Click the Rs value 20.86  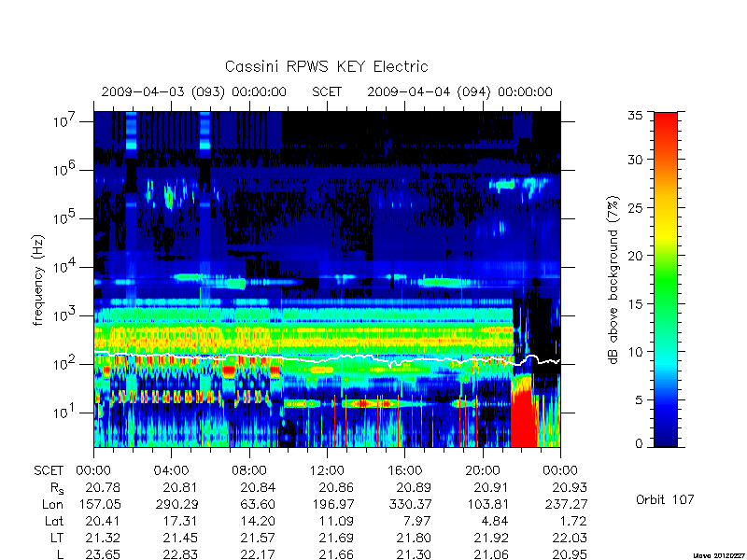pos(336,487)
